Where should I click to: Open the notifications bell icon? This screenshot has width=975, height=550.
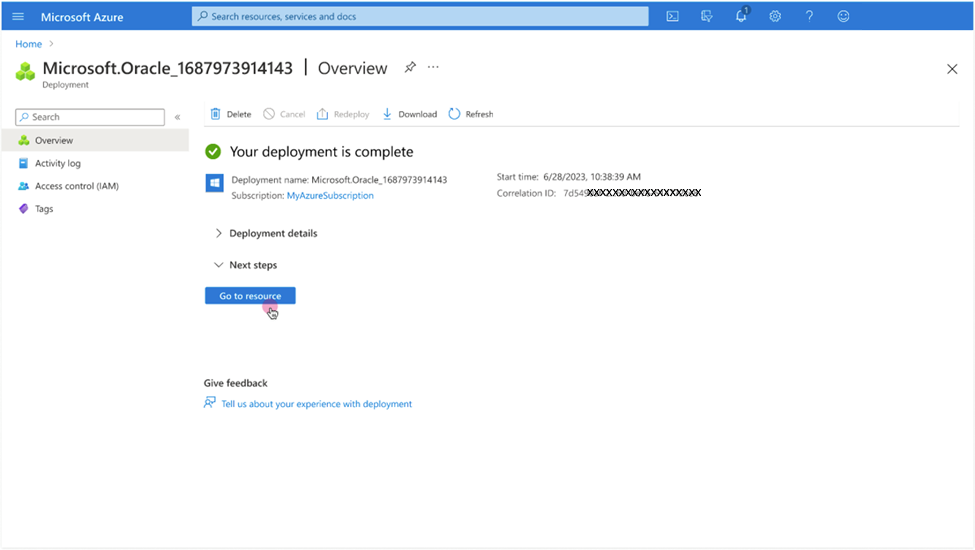[x=741, y=17]
